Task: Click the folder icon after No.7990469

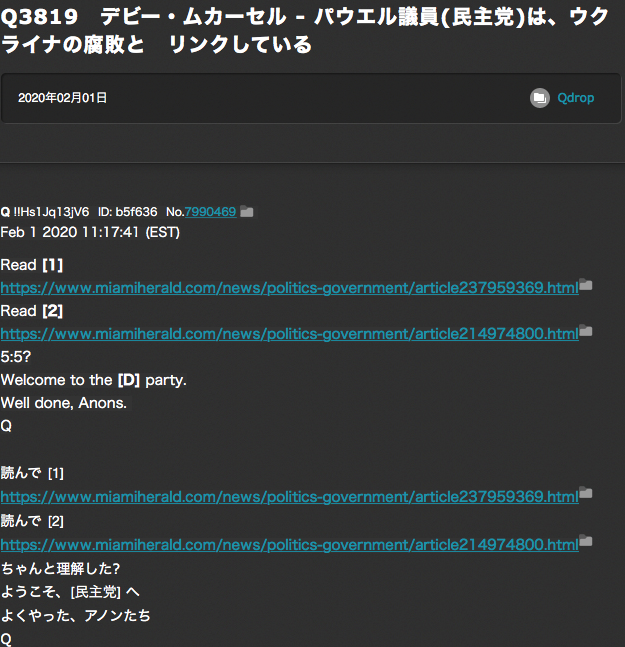Action: point(247,211)
